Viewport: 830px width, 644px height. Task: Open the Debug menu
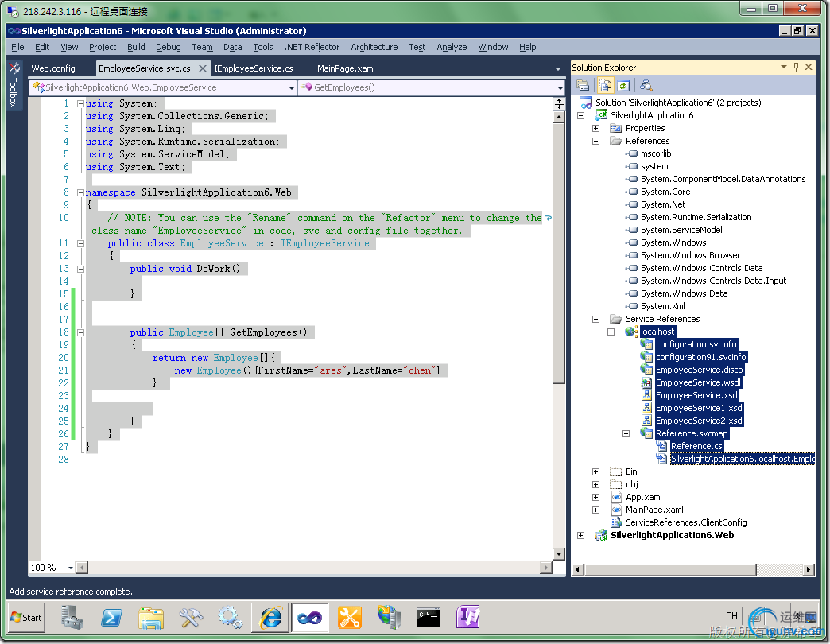point(169,47)
